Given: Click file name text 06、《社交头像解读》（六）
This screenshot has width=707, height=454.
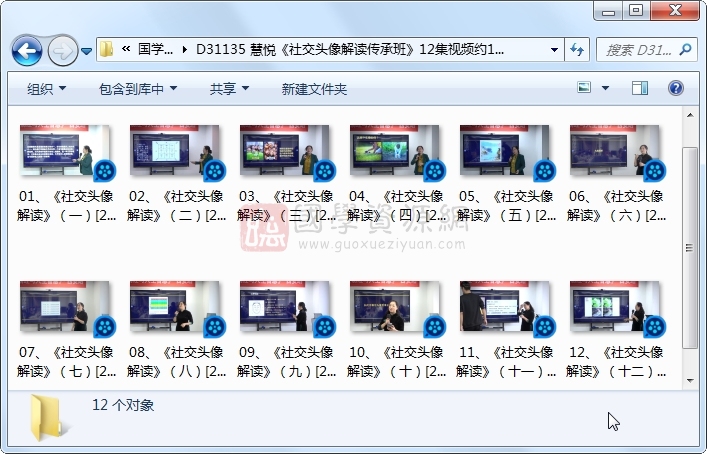Looking at the screenshot, I should tap(616, 206).
